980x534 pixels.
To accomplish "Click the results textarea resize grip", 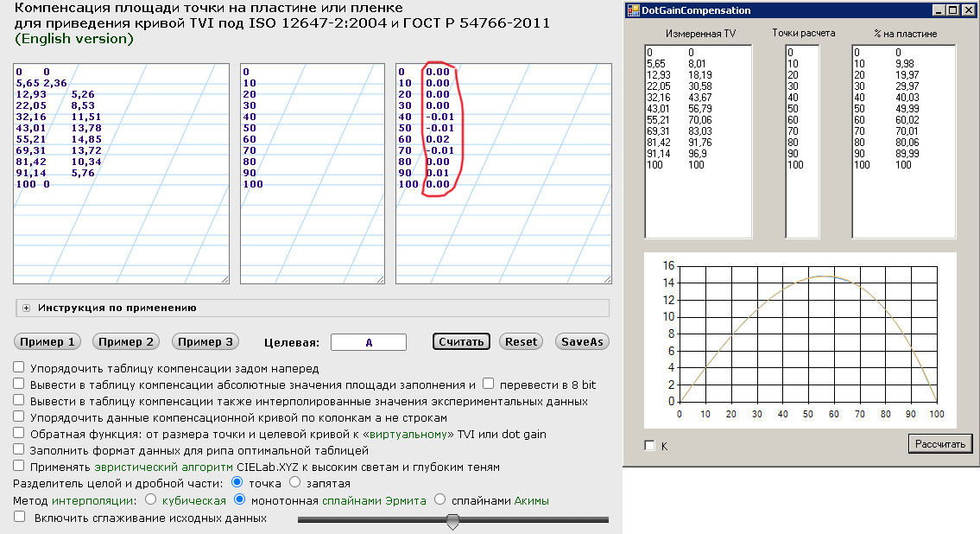I will tap(608, 279).
